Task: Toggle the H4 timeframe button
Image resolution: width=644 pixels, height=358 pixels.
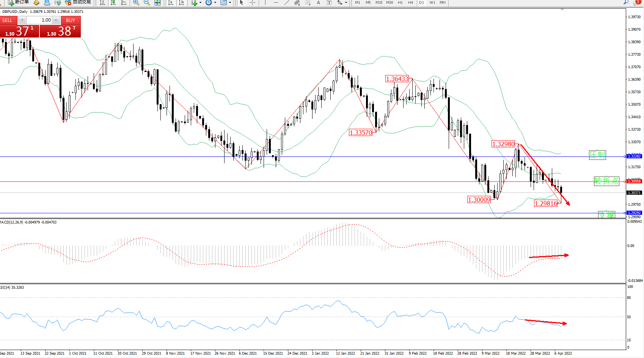Action: pos(410,3)
